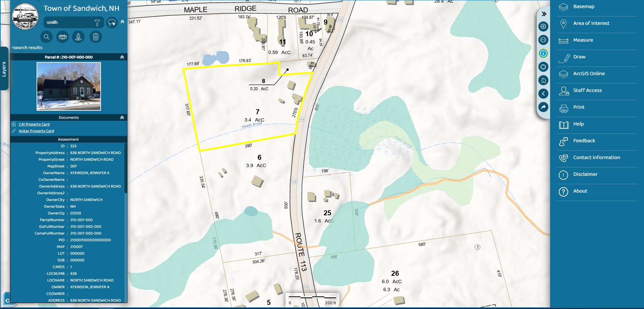Click the search results label

(x=27, y=48)
